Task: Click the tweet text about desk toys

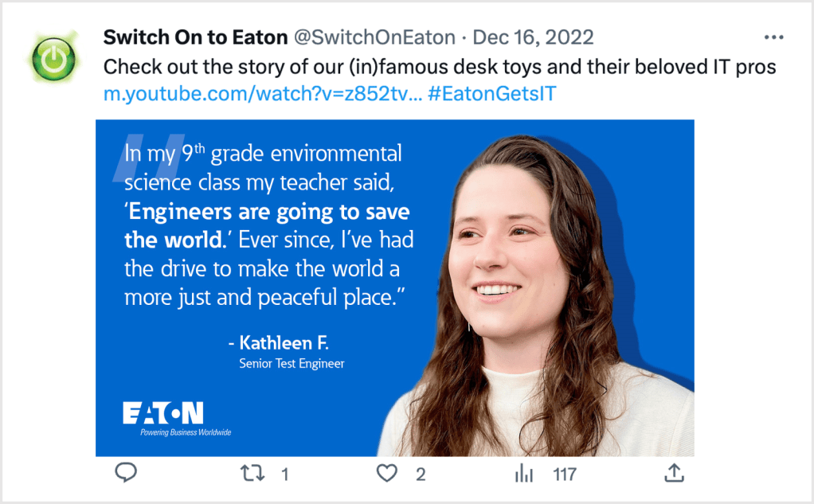Action: [x=439, y=66]
